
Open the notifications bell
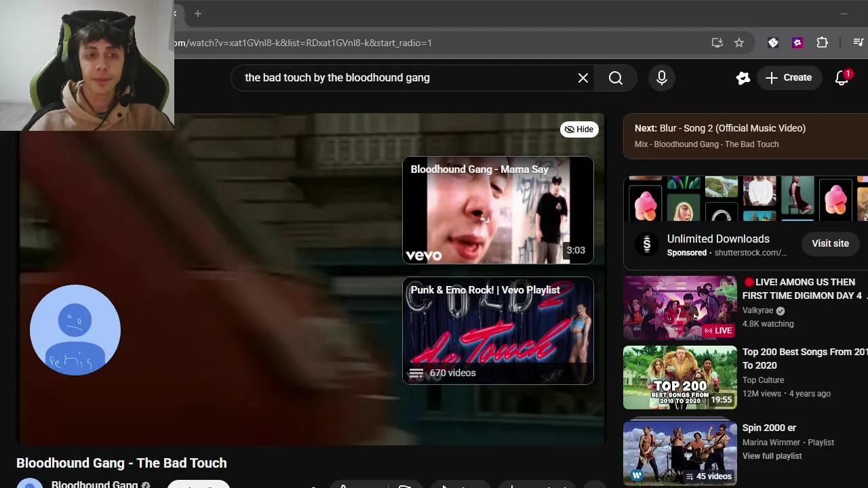(x=842, y=78)
